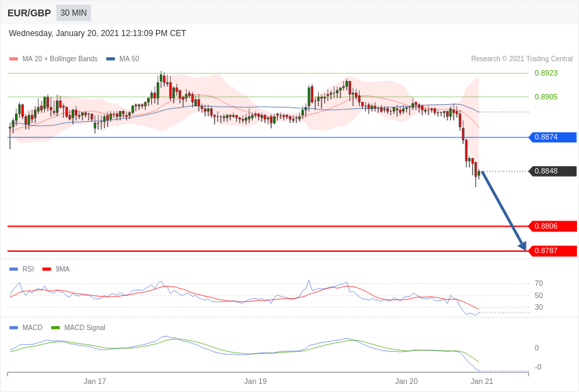Click the 9MA legend label
This screenshot has height=392, width=579.
tap(63, 269)
